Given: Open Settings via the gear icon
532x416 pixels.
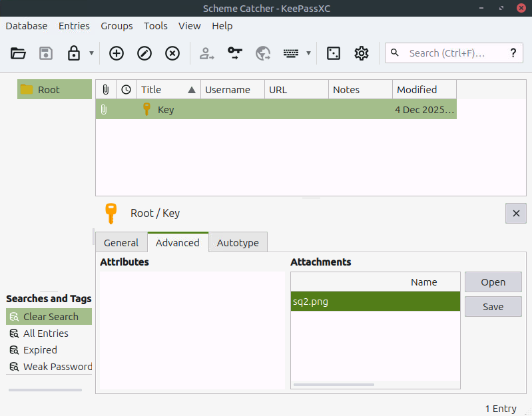Looking at the screenshot, I should point(362,53).
